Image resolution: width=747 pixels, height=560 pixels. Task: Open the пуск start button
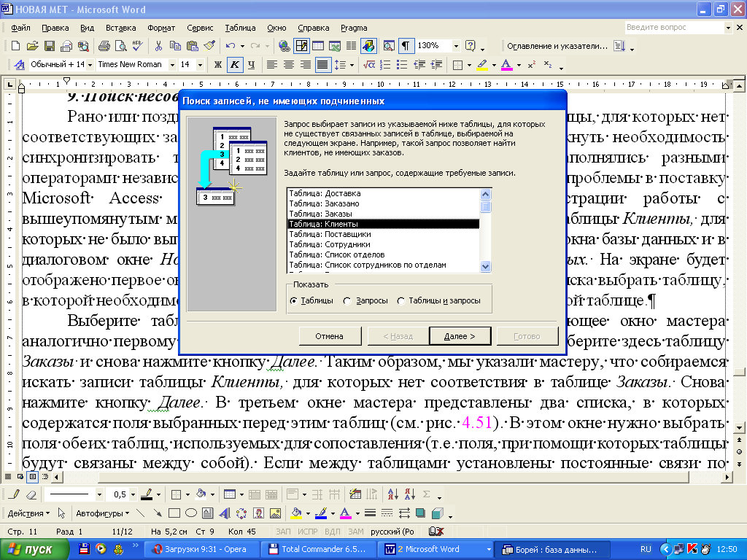(34, 549)
